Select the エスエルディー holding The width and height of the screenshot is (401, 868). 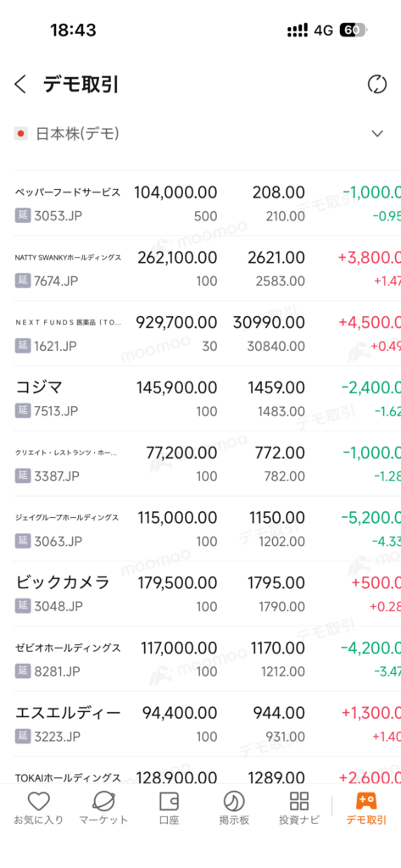(200, 724)
